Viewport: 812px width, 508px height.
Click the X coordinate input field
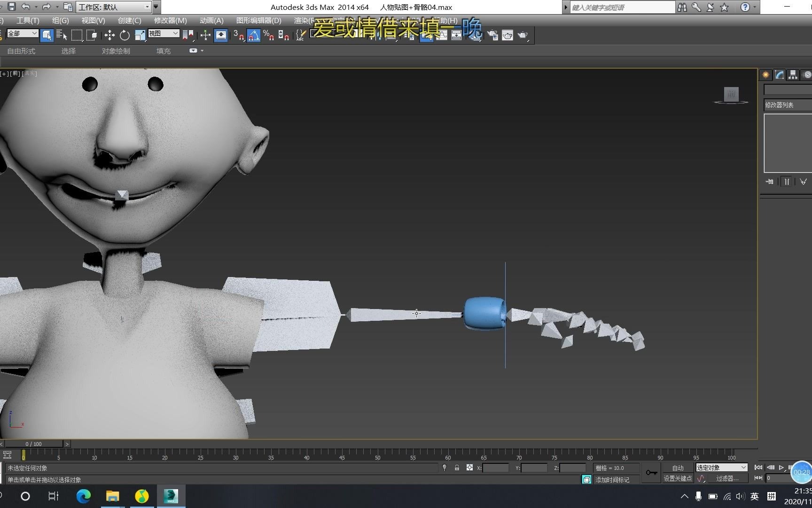(495, 468)
